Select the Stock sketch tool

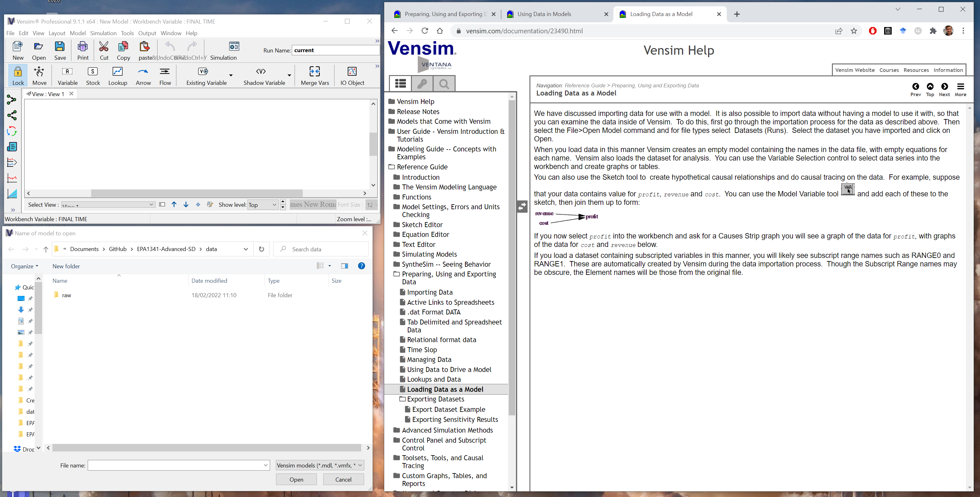(93, 75)
